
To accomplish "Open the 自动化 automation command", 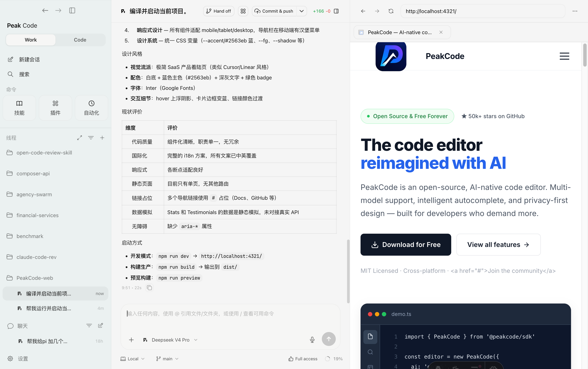I will coord(92,108).
